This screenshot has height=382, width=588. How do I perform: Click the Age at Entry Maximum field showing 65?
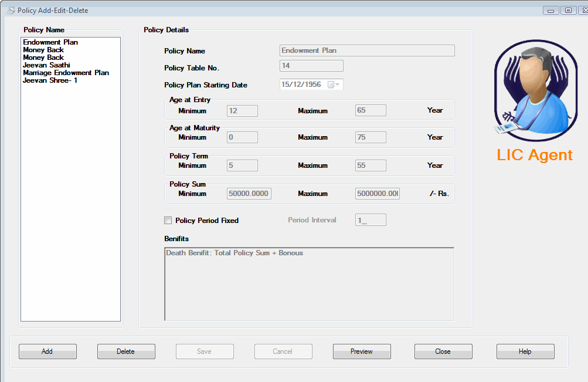point(370,110)
